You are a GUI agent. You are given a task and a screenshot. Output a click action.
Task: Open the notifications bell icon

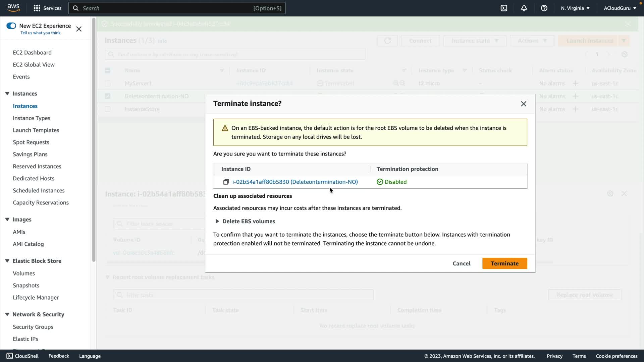(524, 8)
